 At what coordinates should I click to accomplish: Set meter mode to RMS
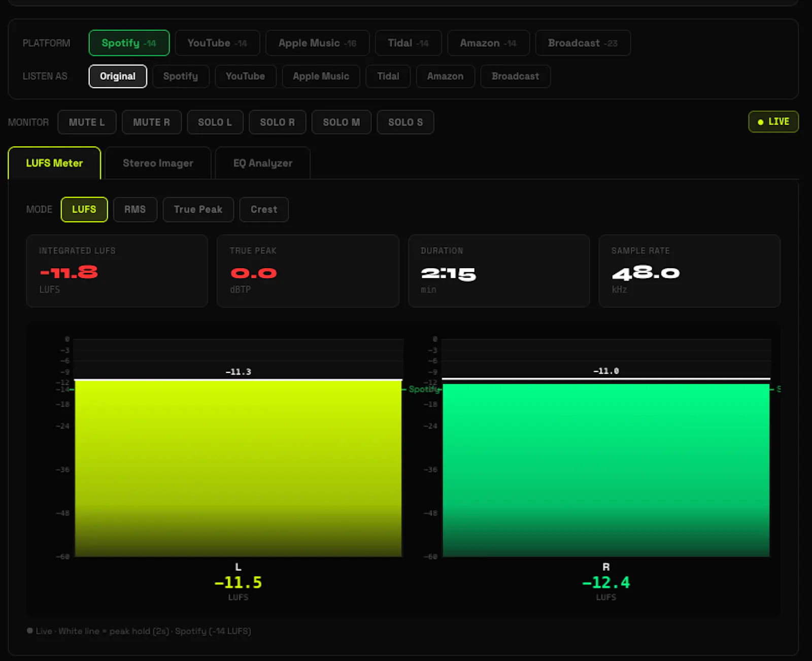point(135,210)
